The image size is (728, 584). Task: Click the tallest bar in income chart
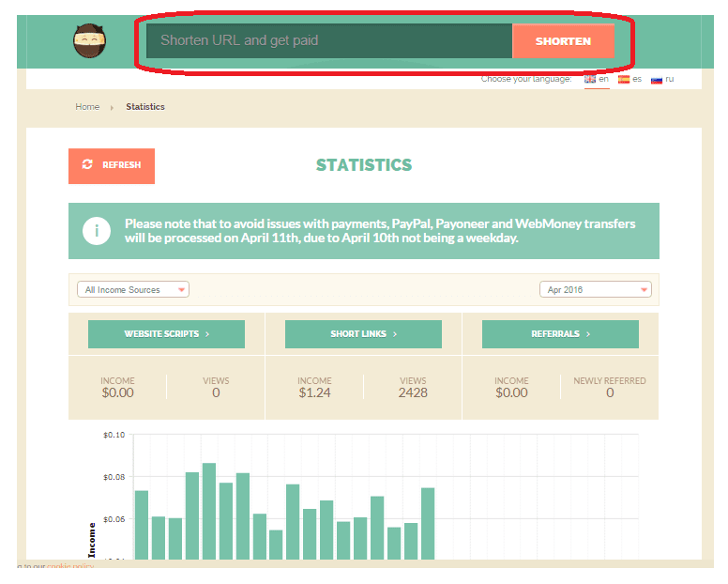click(x=209, y=511)
